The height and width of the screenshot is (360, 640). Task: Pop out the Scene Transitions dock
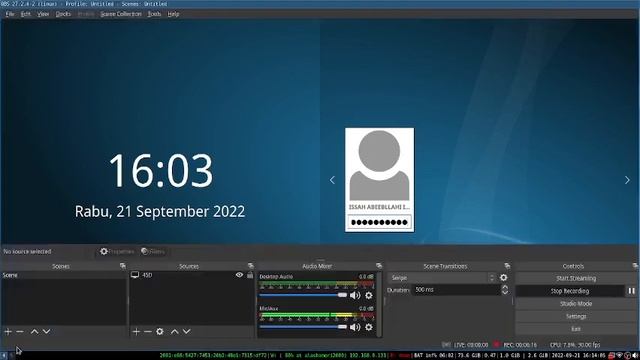pos(507,266)
